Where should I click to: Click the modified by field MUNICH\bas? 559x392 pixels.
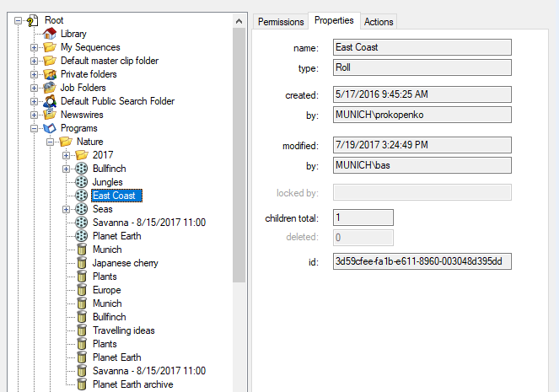pyautogui.click(x=422, y=165)
